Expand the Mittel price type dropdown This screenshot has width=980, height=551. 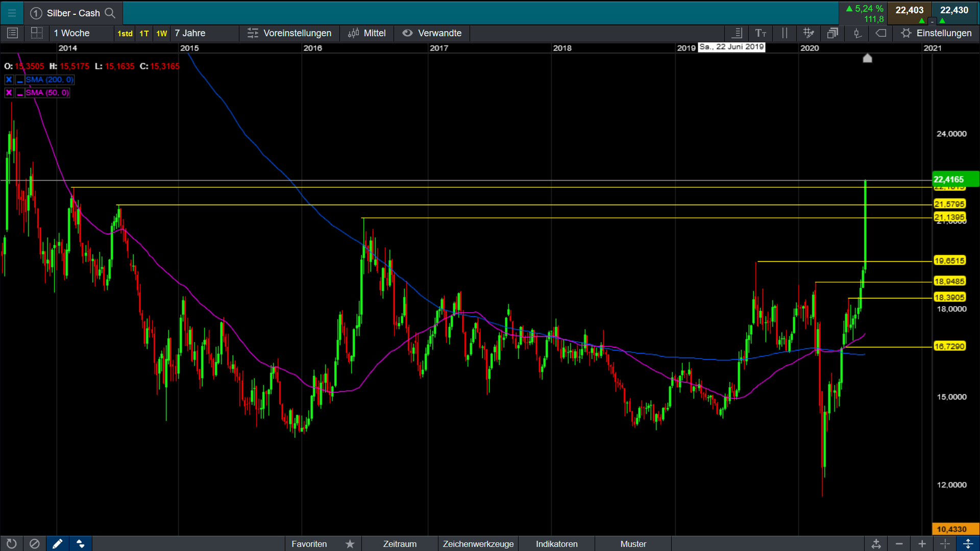(367, 33)
